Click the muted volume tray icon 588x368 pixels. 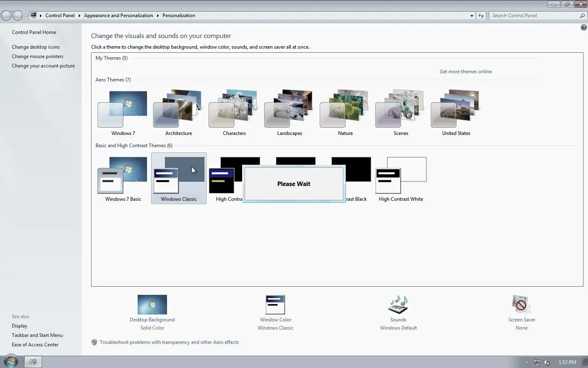click(547, 362)
